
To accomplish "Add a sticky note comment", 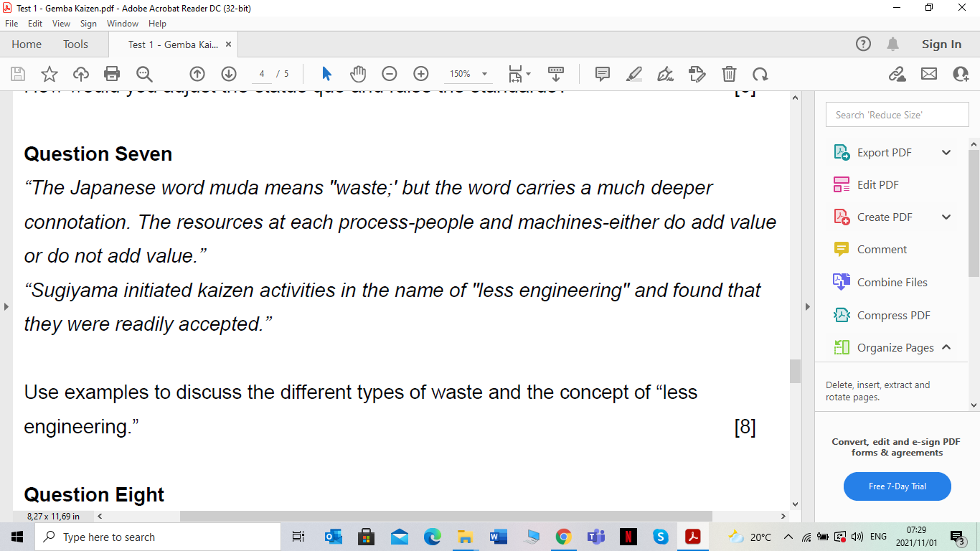I will (602, 74).
